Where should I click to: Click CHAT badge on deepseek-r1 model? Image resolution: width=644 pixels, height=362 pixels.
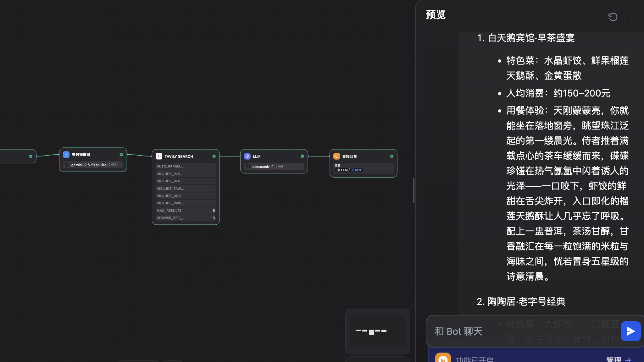pos(280,166)
